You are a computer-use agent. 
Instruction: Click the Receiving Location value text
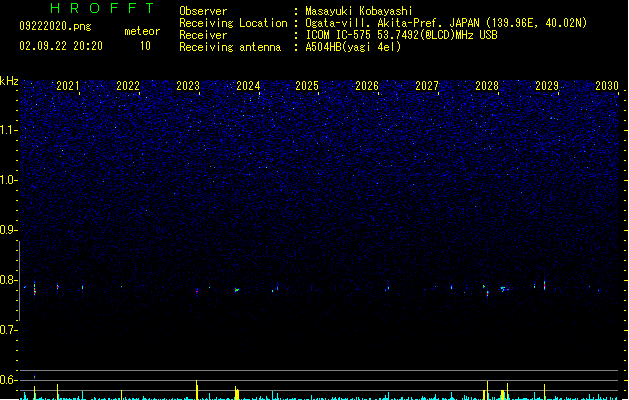tap(446, 23)
